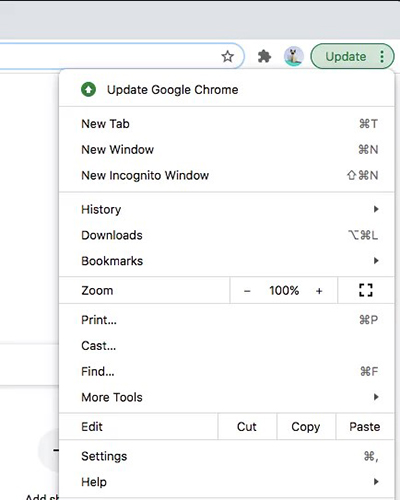Open a New Incognito Window
Image resolution: width=400 pixels, height=500 pixels.
pos(227,175)
